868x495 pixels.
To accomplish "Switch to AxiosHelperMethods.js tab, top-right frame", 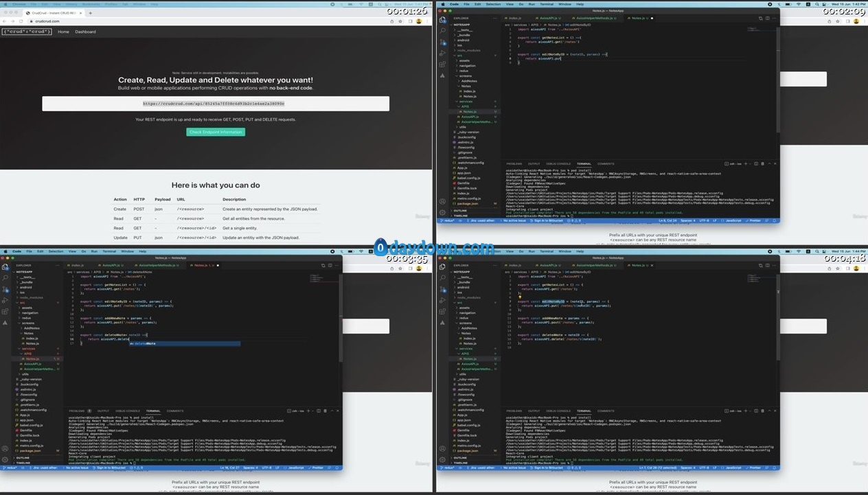I will click(595, 18).
